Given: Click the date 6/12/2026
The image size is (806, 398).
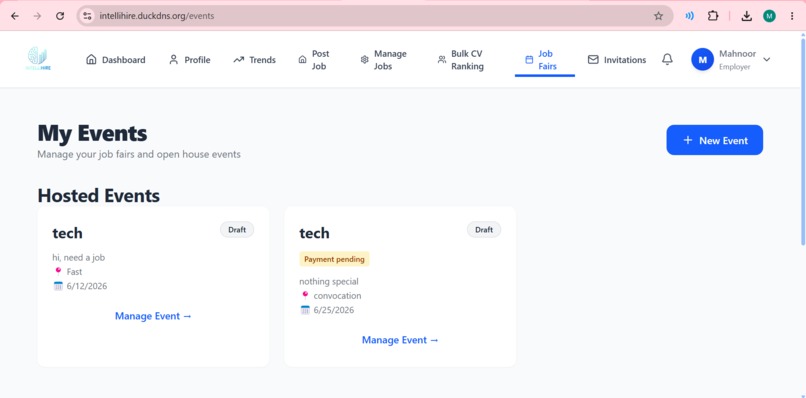Looking at the screenshot, I should coord(87,286).
